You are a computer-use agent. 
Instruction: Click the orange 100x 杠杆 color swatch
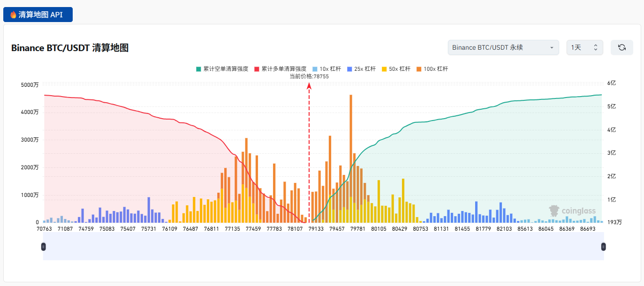[x=418, y=69]
